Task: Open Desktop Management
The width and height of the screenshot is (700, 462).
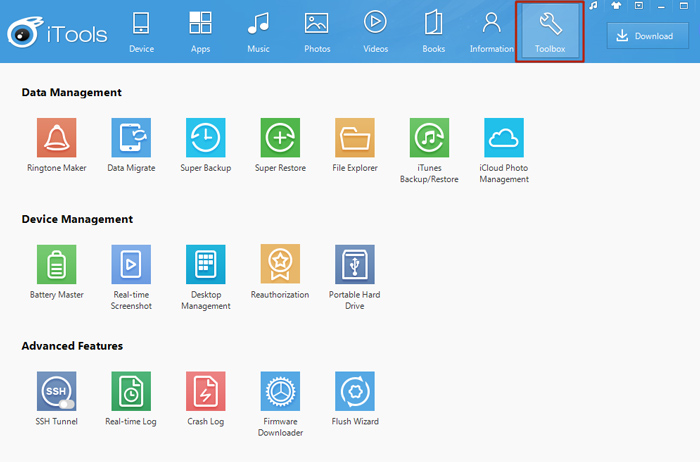Action: (x=206, y=264)
